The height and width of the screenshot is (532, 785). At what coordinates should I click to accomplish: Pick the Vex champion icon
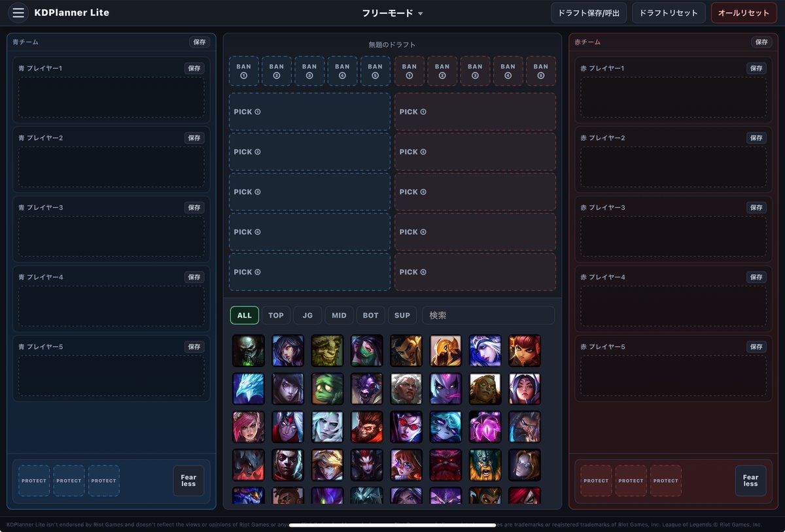[445, 427]
